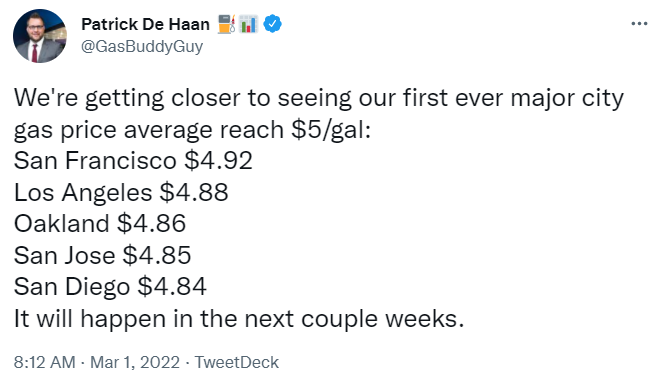Open the tweet's three-dot More menu

click(x=639, y=24)
